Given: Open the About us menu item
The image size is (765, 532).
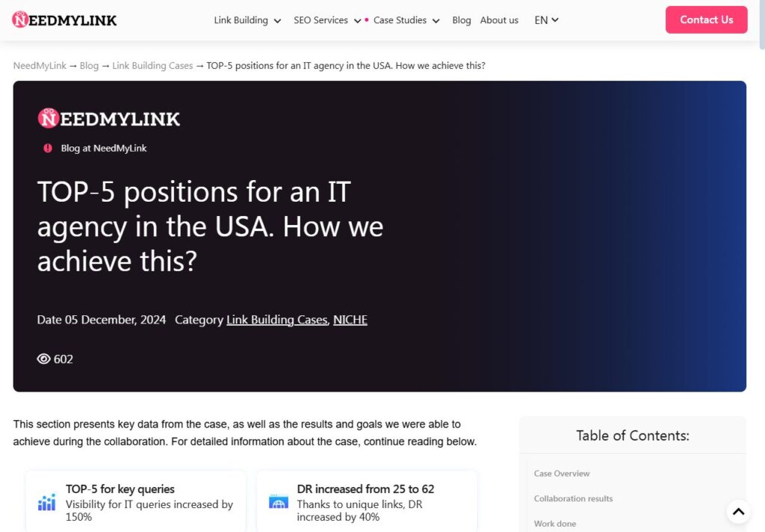Looking at the screenshot, I should click(x=499, y=20).
